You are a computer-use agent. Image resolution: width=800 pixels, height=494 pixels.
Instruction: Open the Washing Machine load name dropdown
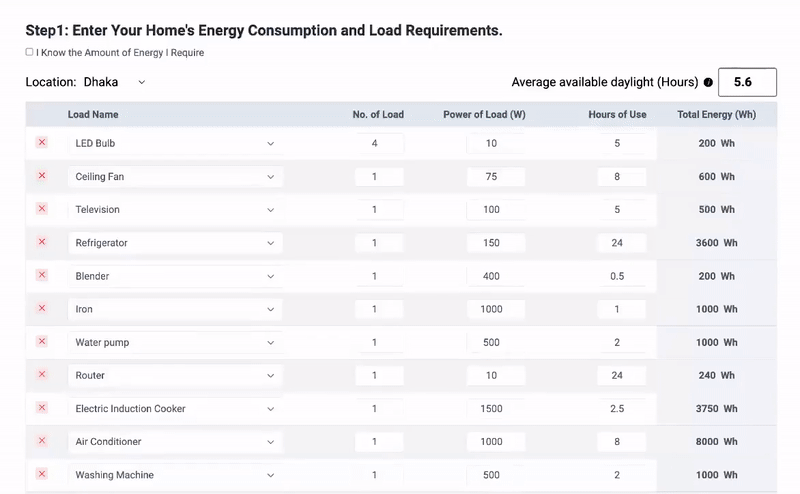175,475
